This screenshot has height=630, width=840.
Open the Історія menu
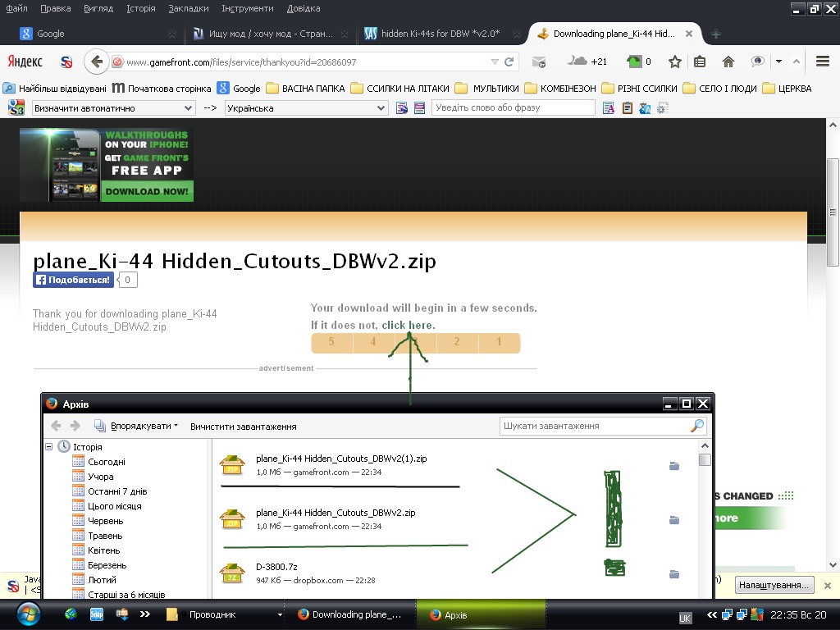[x=141, y=8]
